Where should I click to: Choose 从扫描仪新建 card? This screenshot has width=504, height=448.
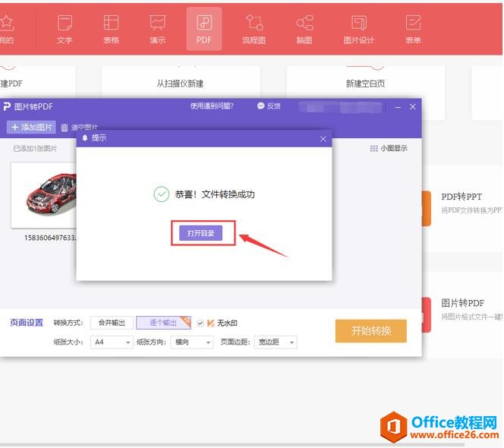(x=181, y=82)
